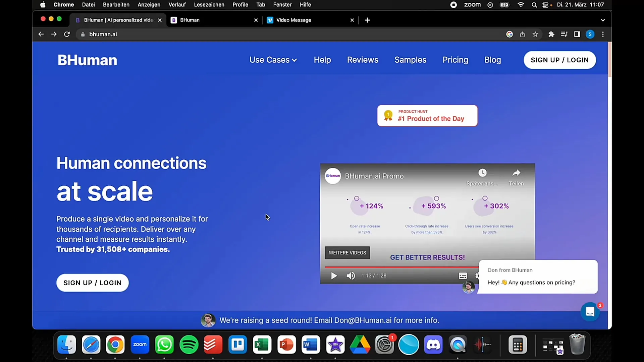Go to the Reviews section

363,60
